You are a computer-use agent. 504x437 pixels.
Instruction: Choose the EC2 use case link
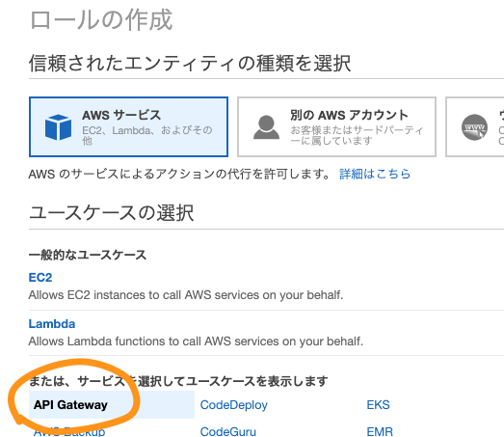tap(40, 278)
